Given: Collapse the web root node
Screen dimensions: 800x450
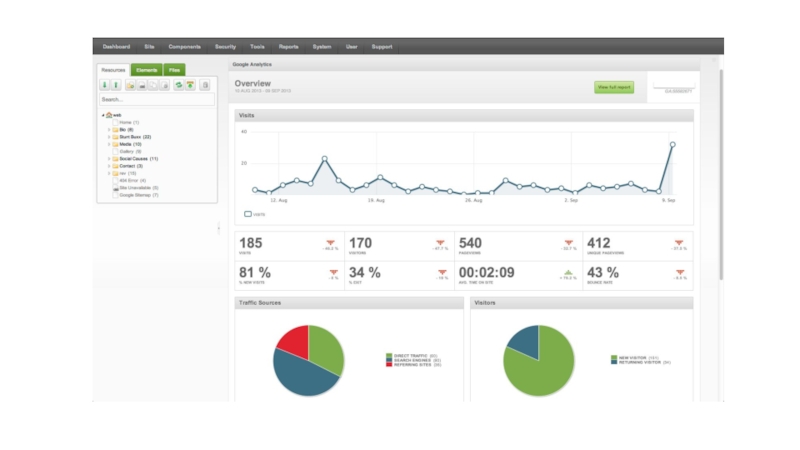Looking at the screenshot, I should point(102,115).
